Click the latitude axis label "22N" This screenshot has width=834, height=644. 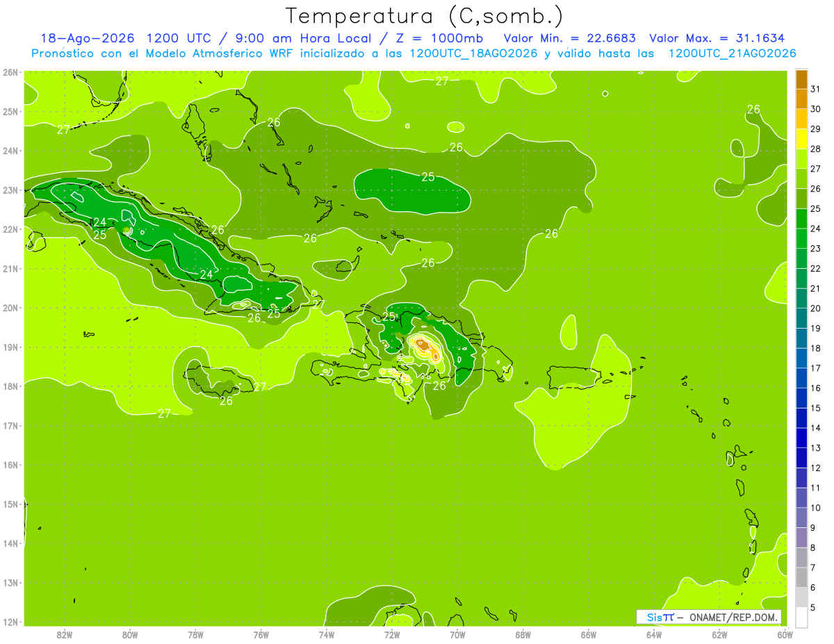(x=10, y=229)
